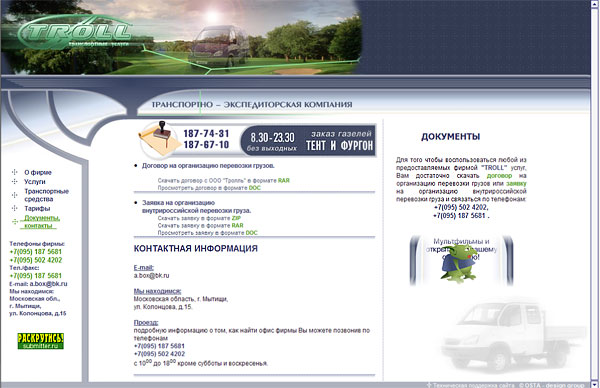Open the Услуги menu item

(x=35, y=182)
